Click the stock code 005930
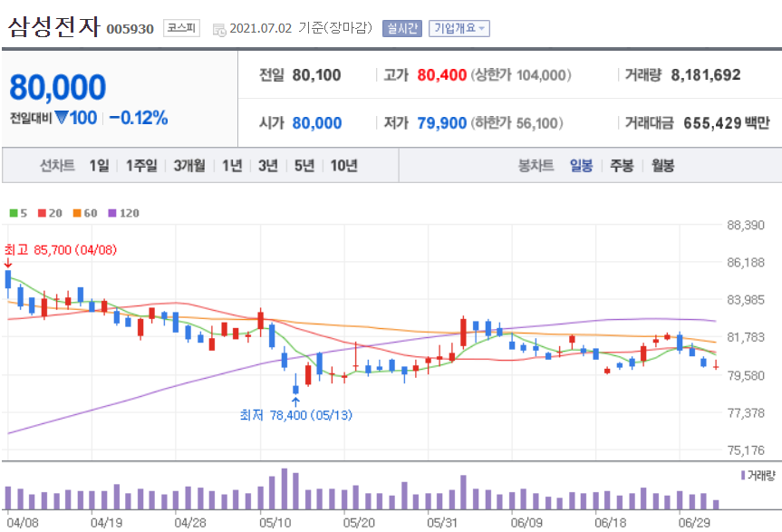The height and width of the screenshot is (532, 782). pyautogui.click(x=130, y=29)
